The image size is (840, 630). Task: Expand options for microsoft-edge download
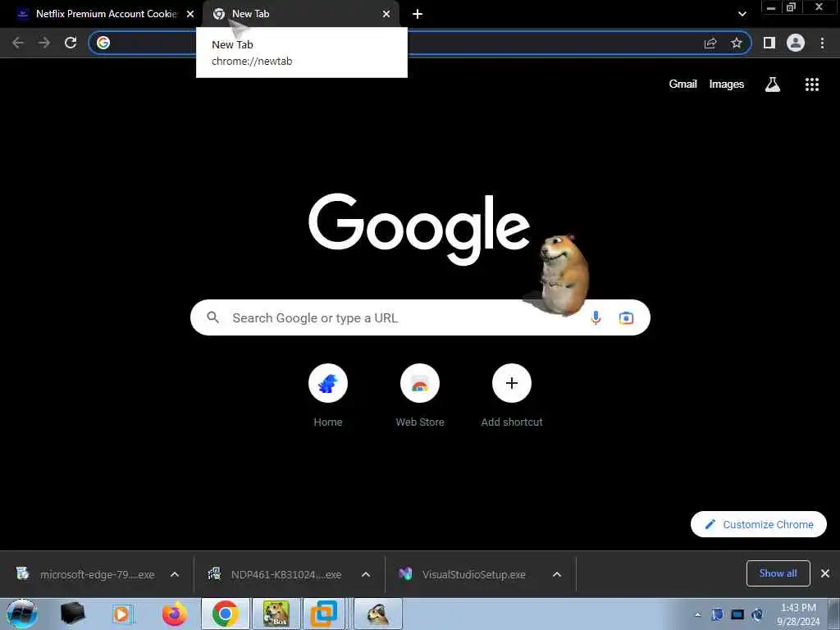click(x=175, y=574)
